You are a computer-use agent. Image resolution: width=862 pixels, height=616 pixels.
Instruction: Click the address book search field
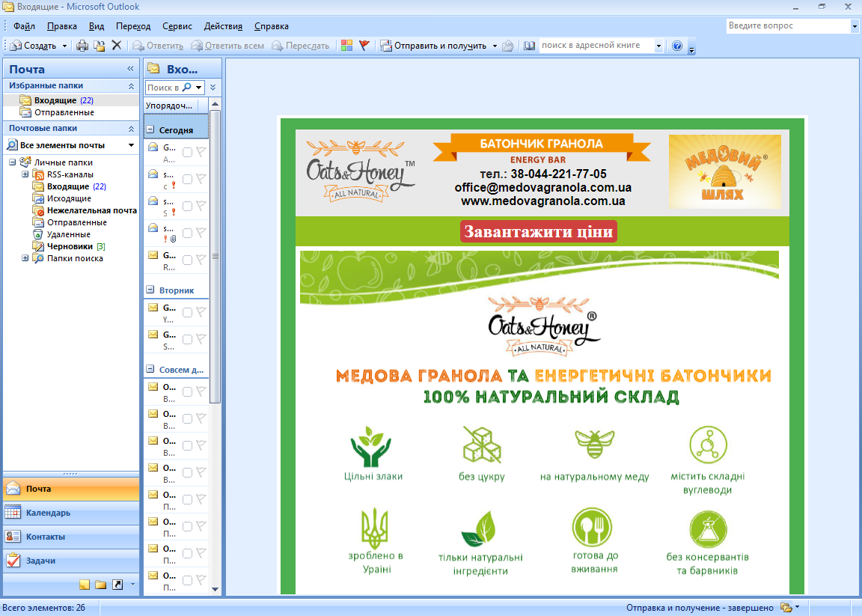[x=596, y=46]
